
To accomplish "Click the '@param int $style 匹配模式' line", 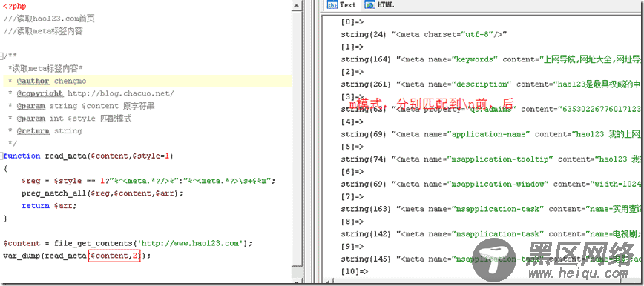I will [x=70, y=119].
